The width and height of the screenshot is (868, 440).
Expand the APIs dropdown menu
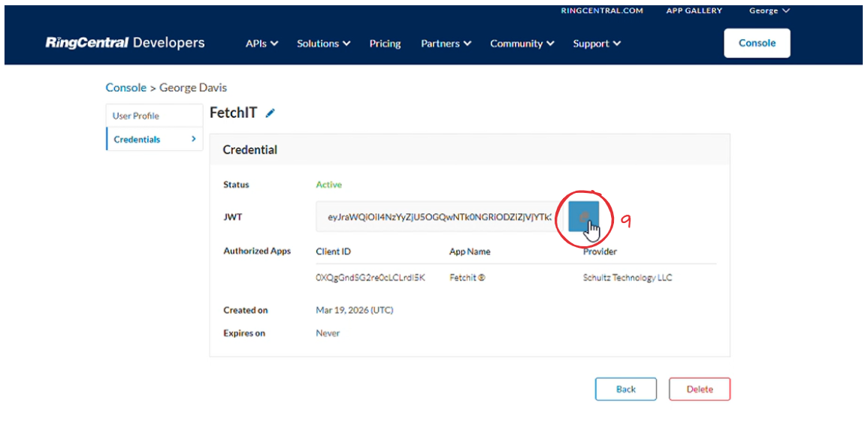(262, 44)
